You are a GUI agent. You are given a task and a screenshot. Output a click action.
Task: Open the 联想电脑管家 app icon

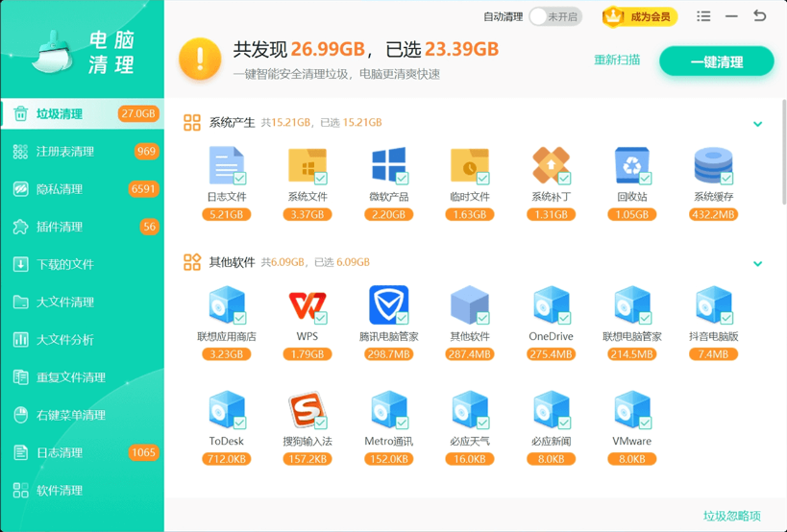pyautogui.click(x=632, y=304)
